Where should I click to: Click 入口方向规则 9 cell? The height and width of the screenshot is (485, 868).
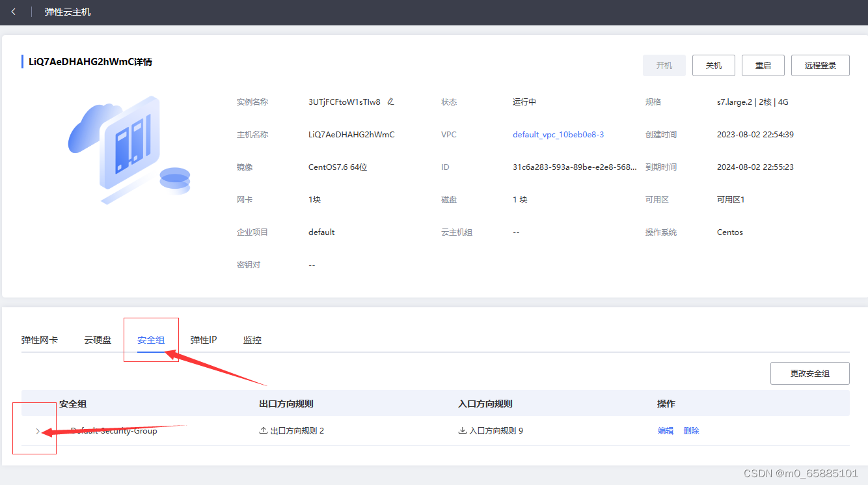(x=491, y=431)
